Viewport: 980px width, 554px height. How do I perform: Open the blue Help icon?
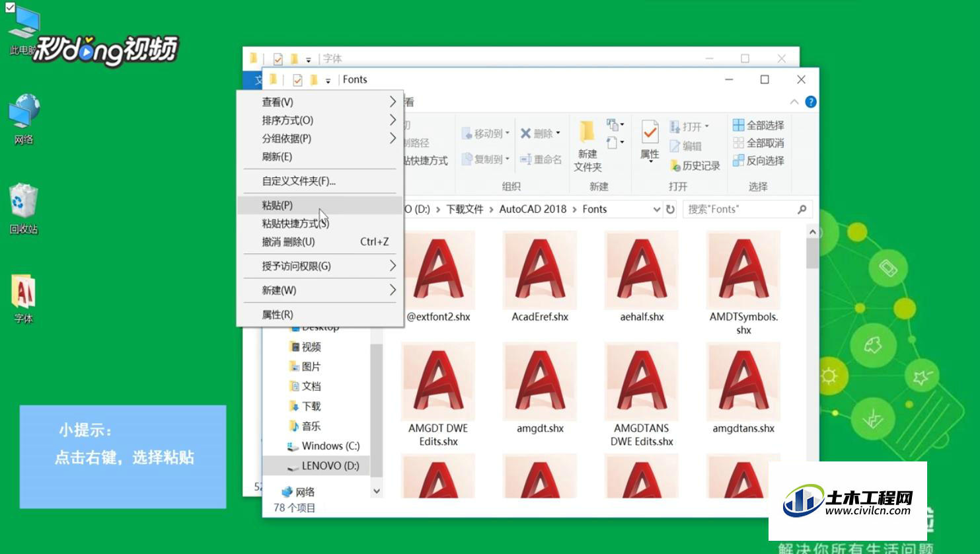point(811,102)
